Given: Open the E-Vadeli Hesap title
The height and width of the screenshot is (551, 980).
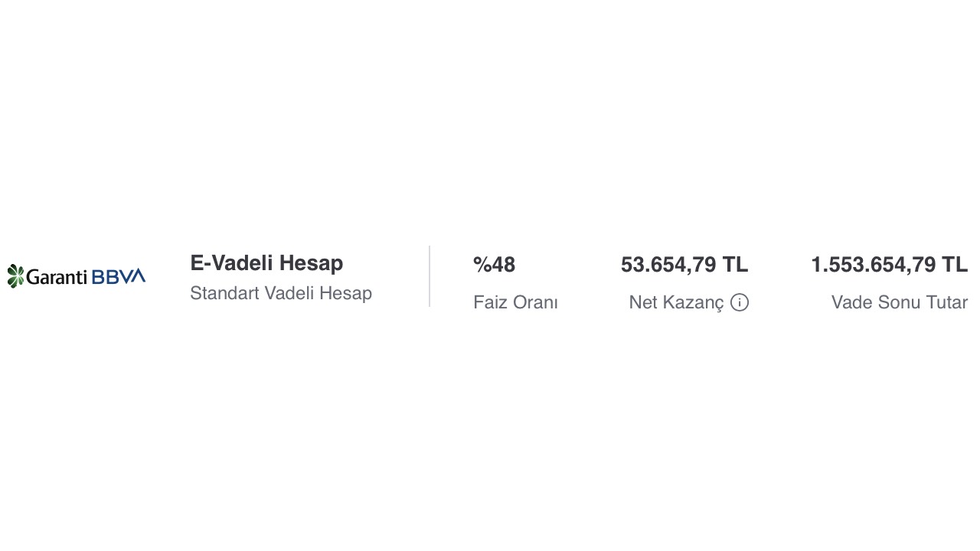Looking at the screenshot, I should point(266,263).
